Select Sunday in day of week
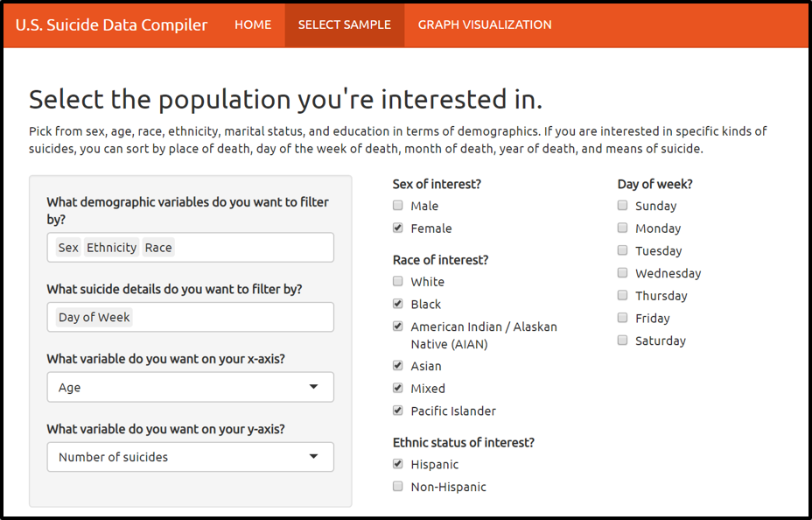812x520 pixels. 623,206
